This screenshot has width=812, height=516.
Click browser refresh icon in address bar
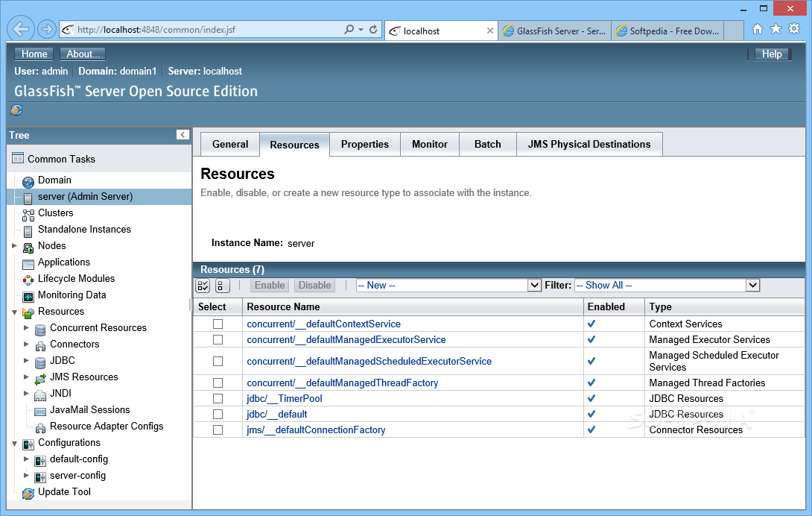pyautogui.click(x=373, y=30)
